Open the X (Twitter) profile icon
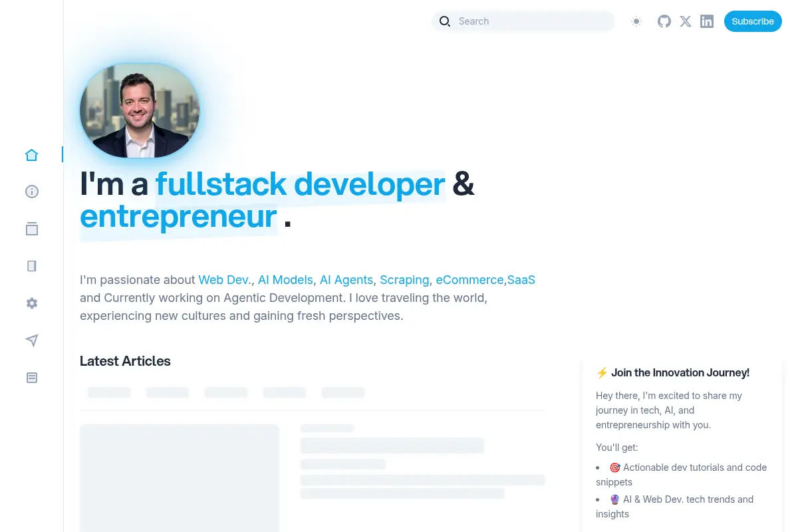The width and height of the screenshot is (798, 532). point(686,21)
